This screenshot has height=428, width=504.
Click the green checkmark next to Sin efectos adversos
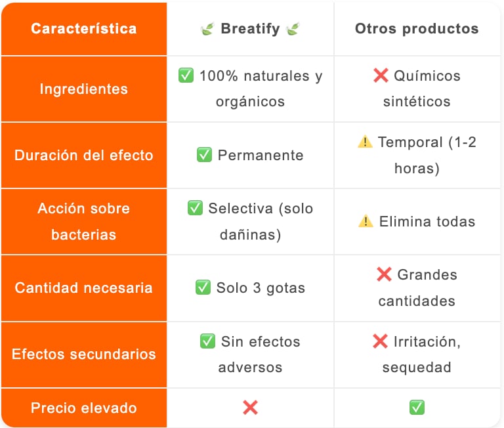point(207,341)
